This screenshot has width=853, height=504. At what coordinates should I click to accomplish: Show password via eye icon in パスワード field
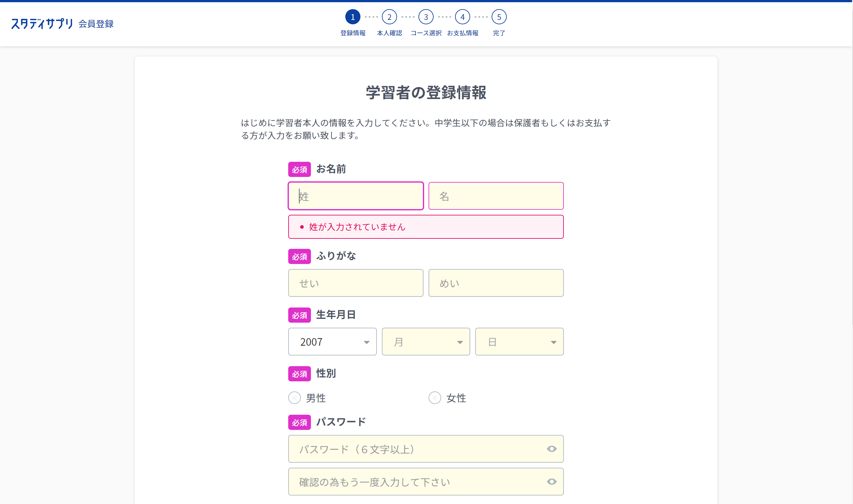(x=552, y=448)
